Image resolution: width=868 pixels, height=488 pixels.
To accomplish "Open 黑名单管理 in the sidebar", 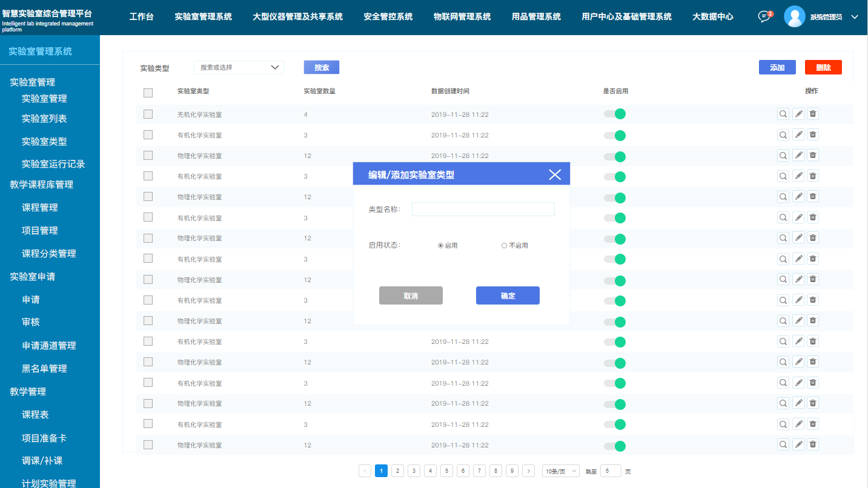I will (x=44, y=369).
